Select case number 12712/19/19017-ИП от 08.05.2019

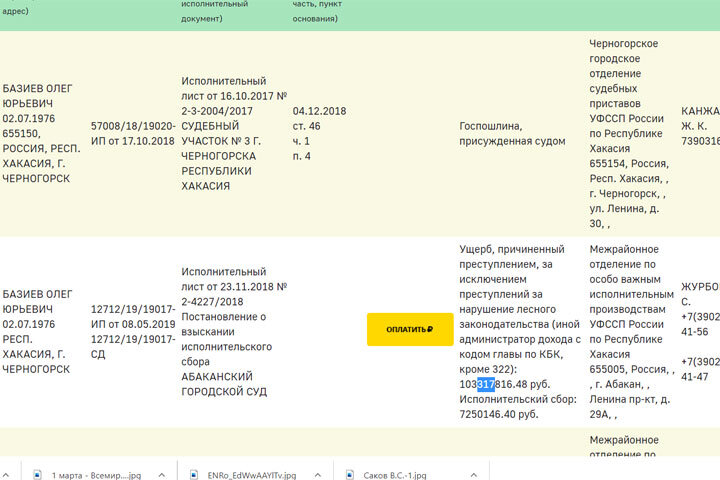click(x=133, y=316)
